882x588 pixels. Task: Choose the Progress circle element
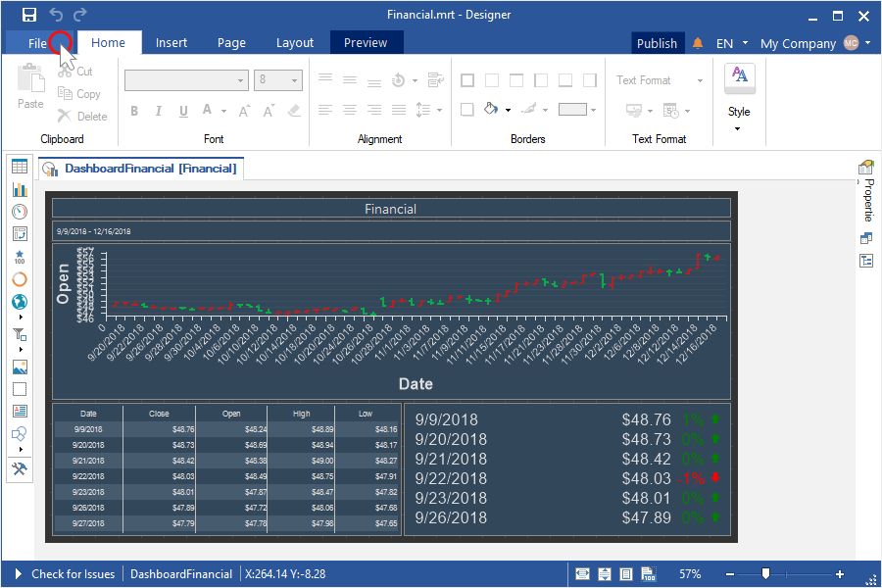coord(20,279)
